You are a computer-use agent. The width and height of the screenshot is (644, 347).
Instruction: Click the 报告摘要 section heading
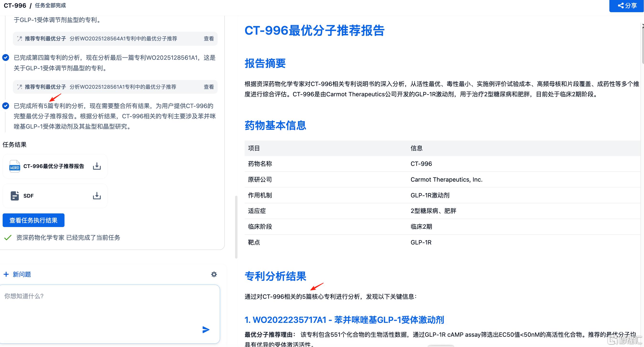tap(265, 63)
